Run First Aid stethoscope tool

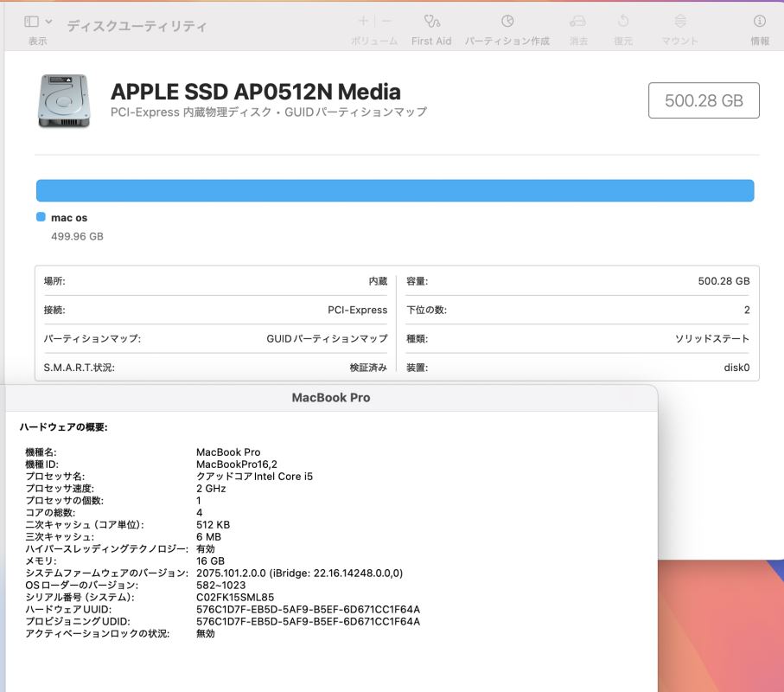pos(431,21)
